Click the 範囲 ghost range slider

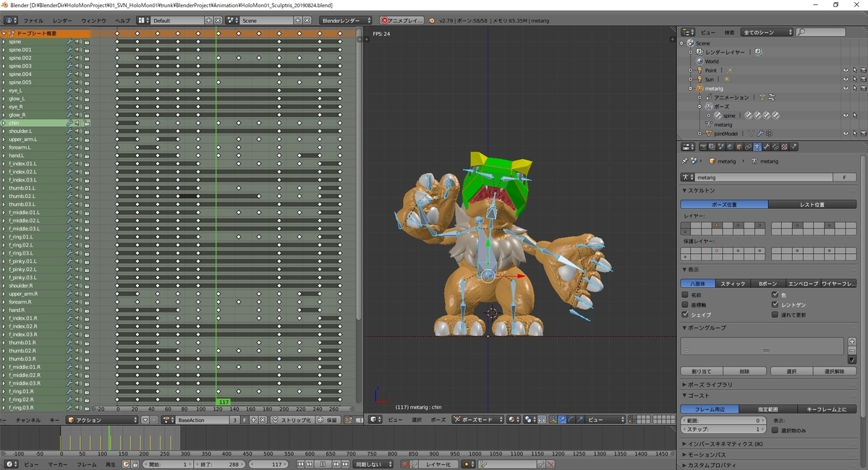(723, 420)
